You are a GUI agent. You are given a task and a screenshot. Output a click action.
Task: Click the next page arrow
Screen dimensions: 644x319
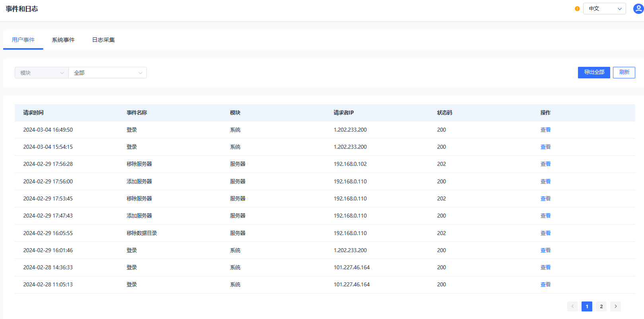[x=615, y=306]
